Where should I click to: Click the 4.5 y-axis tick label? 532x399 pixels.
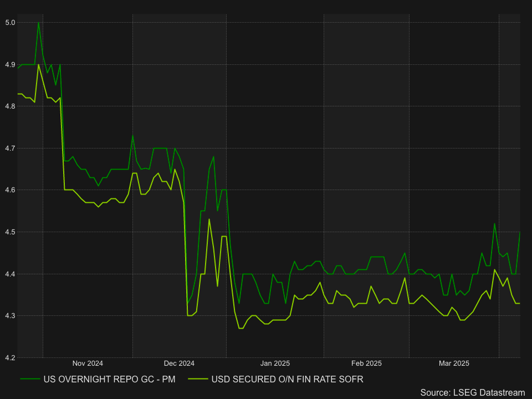click(x=9, y=232)
